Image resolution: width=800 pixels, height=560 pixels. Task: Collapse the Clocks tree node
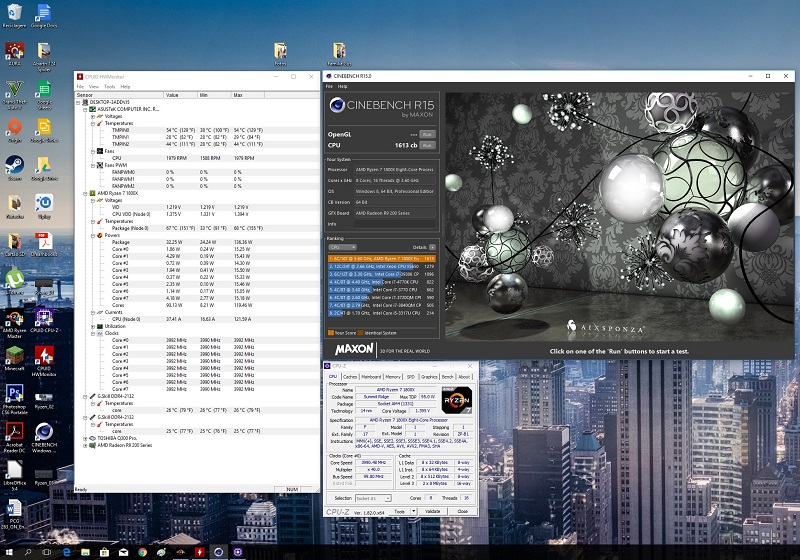[x=92, y=333]
